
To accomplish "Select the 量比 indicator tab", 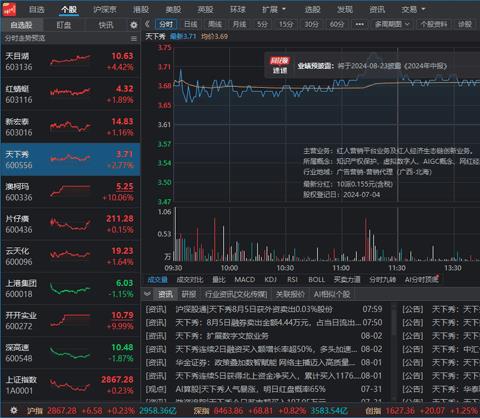I will pos(219,280).
